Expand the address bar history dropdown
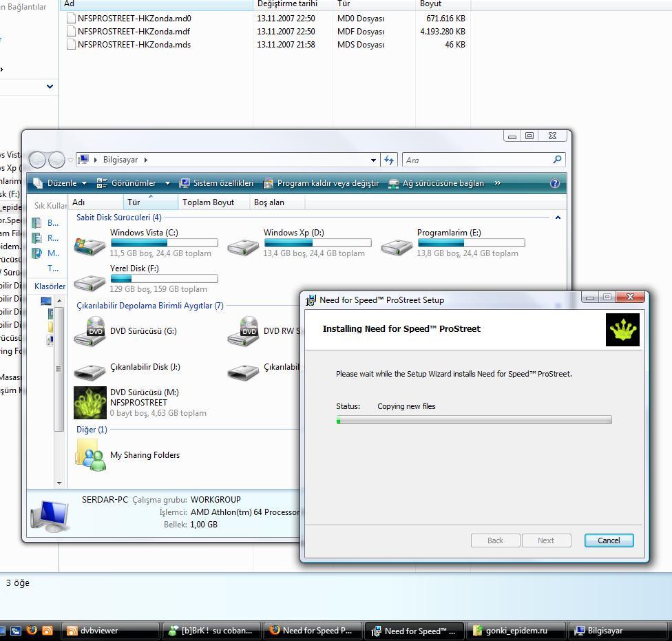 373,160
